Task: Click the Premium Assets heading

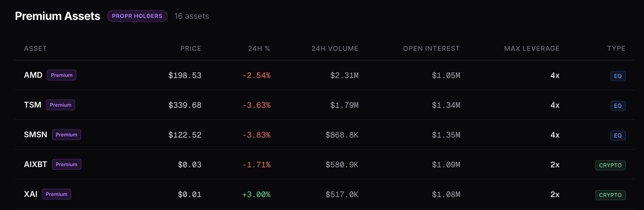Action: coord(58,16)
